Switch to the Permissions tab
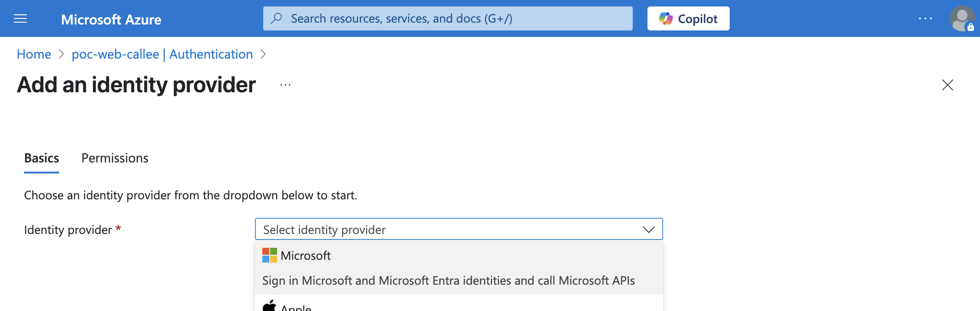Screen dimensions: 980x311 115,158
